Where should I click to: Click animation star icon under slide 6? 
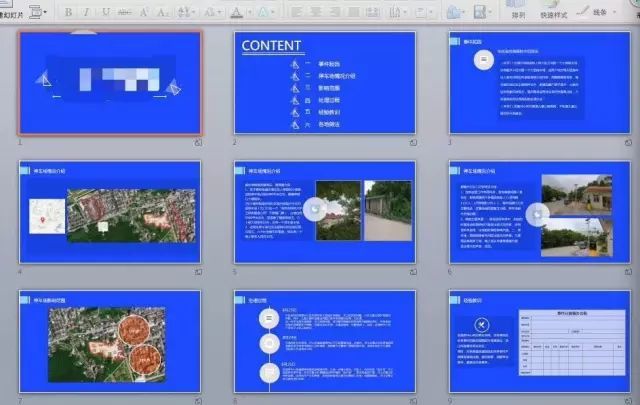(628, 271)
